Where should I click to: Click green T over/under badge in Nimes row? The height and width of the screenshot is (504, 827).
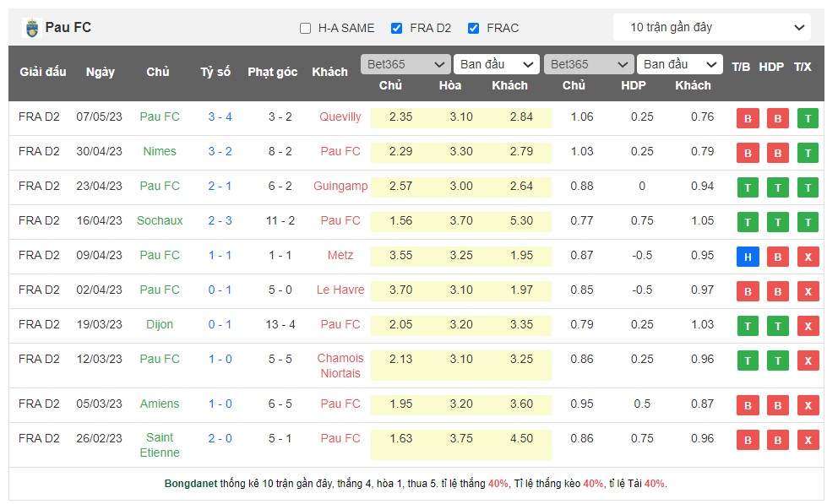tap(808, 153)
